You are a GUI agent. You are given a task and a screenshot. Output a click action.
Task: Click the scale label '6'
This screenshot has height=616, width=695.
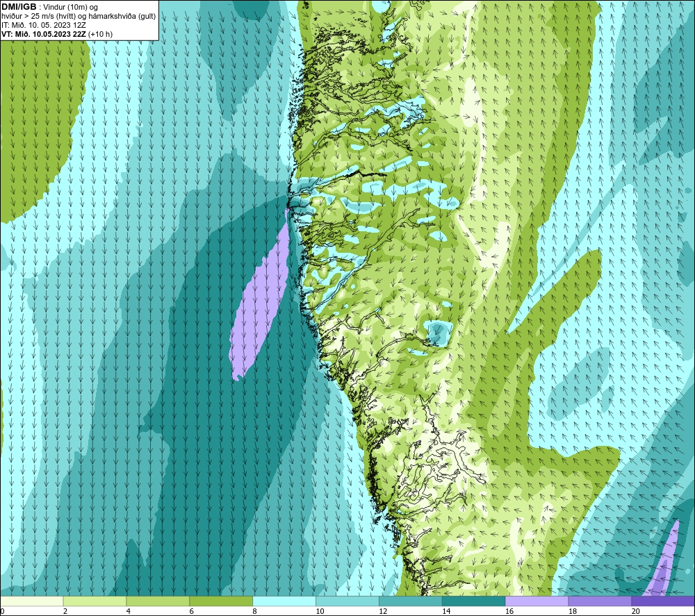[x=192, y=611]
